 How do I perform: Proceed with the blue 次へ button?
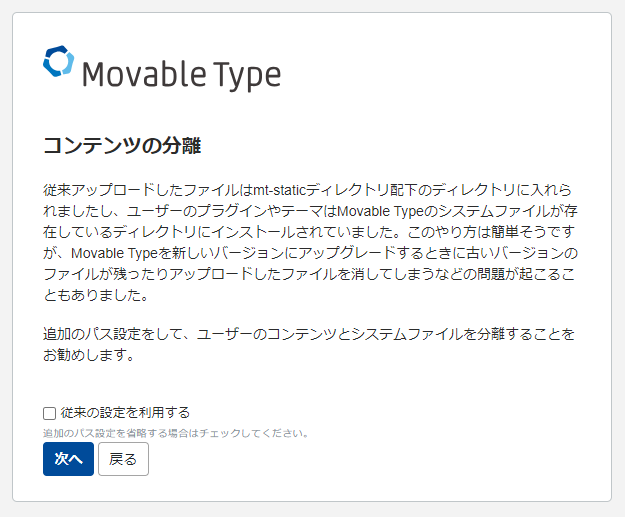(68, 459)
